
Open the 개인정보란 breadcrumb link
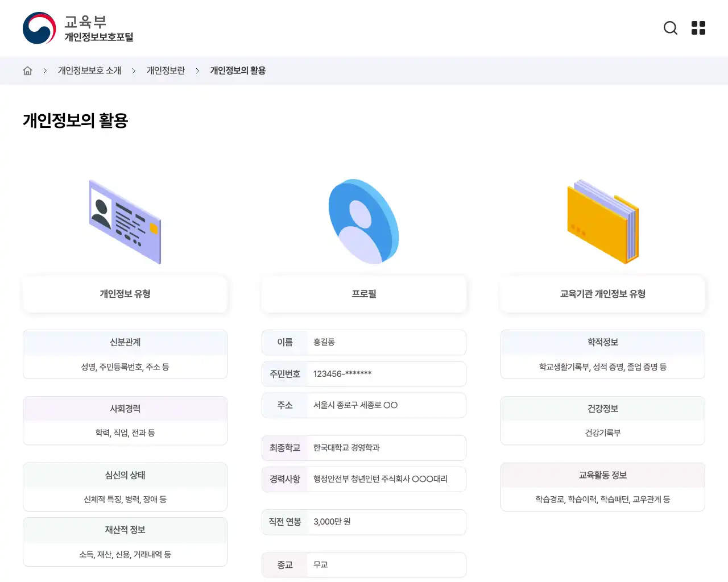coord(166,70)
